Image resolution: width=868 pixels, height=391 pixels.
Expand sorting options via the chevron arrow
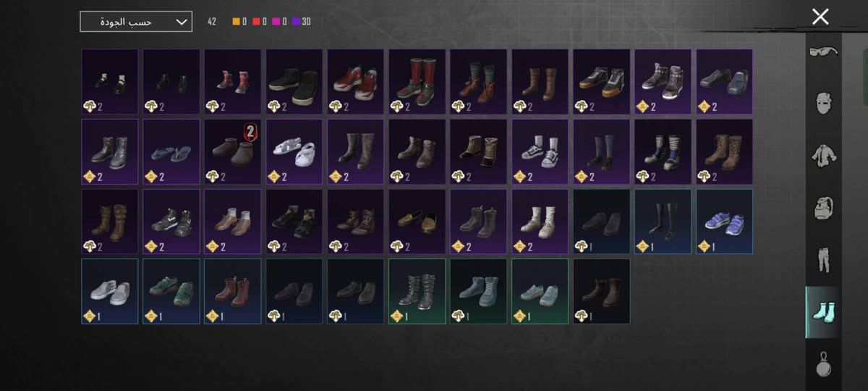point(181,22)
